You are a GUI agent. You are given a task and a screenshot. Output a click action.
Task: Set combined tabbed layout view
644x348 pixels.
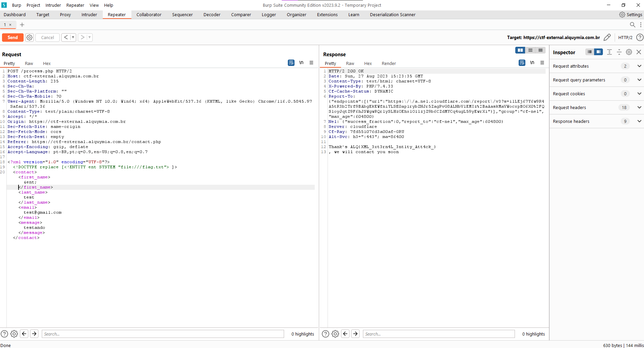coord(541,50)
